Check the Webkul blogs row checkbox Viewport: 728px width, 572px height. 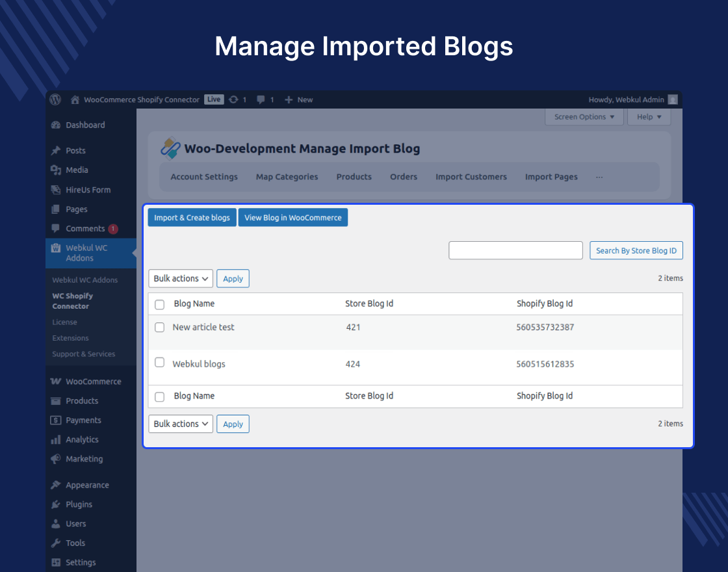tap(159, 362)
